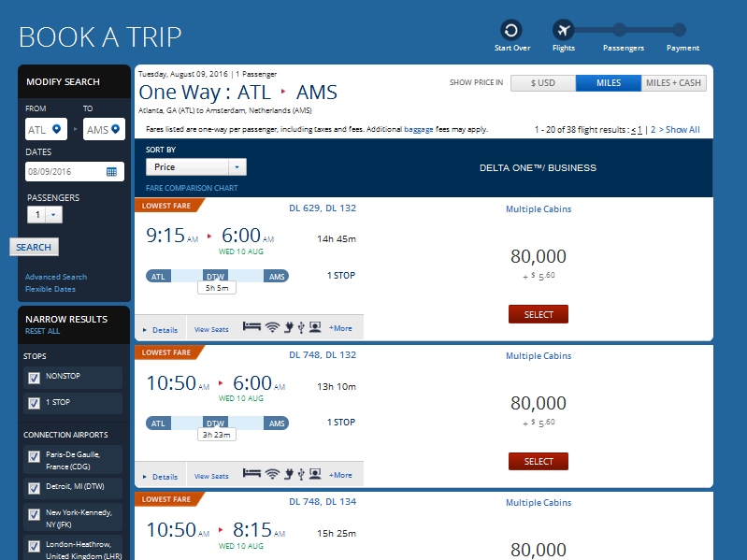Click the power outlet icon on the second flight
Image resolution: width=747 pixels, height=560 pixels.
click(288, 474)
